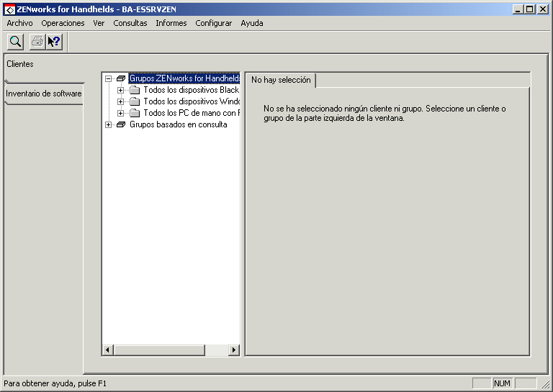
Task: Click the 'Para obtener ayuda, pulse F1' status text
Action: coord(55,383)
